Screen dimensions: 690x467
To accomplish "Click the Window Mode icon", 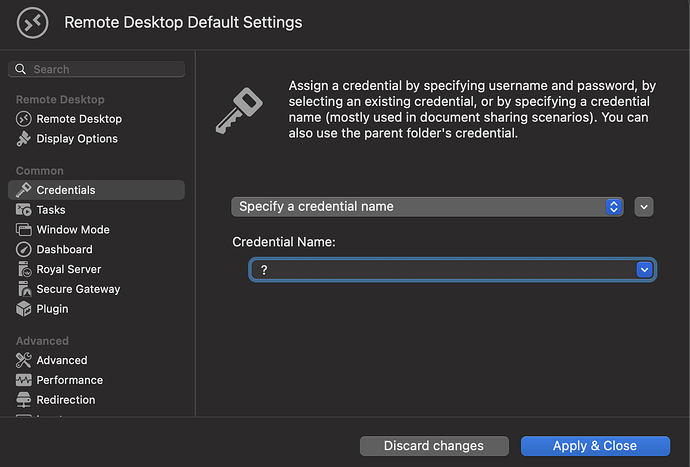I will (x=24, y=230).
